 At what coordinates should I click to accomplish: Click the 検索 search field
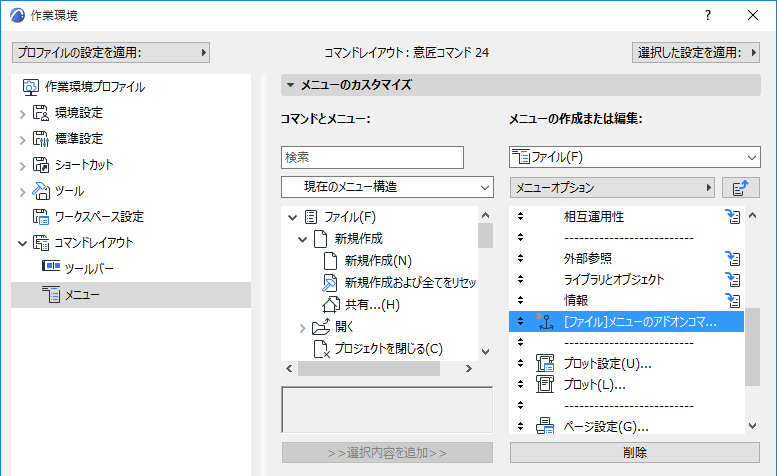[x=372, y=157]
